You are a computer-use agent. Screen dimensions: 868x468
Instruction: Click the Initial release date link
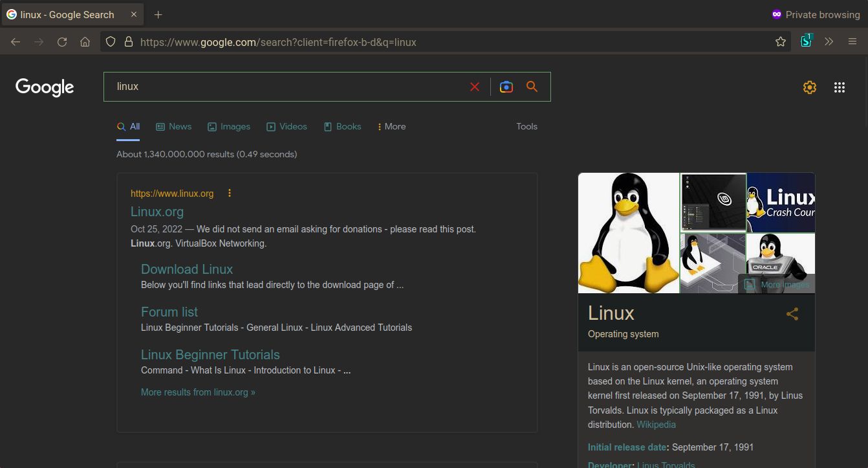[627, 447]
